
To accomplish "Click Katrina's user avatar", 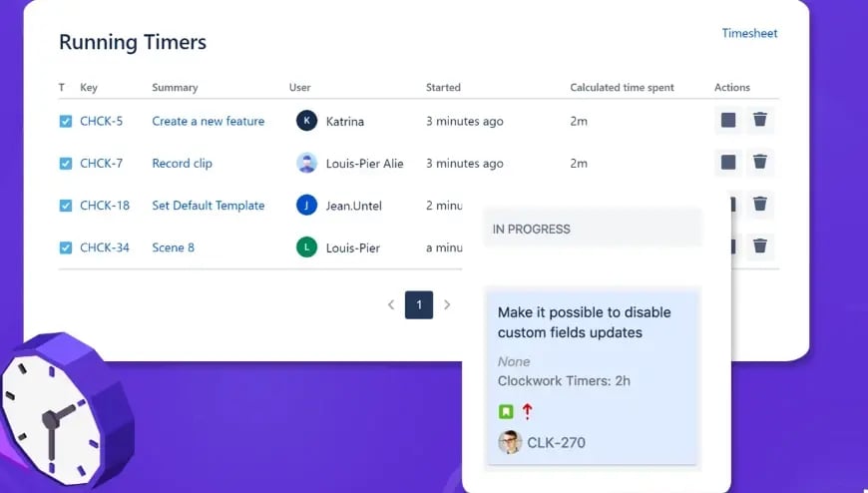I will [306, 120].
